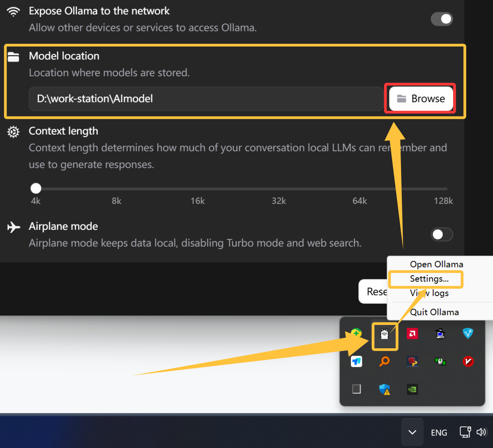Image resolution: width=493 pixels, height=448 pixels.
Task: Click the 'Model location' heading
Action: [64, 56]
